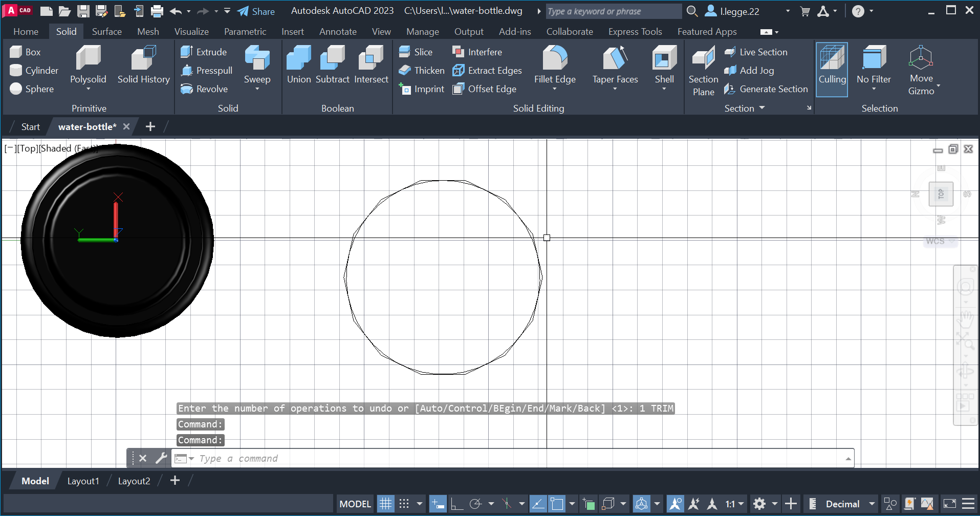The image size is (980, 516).
Task: Choose the Sphere primitive tool
Action: (32, 89)
